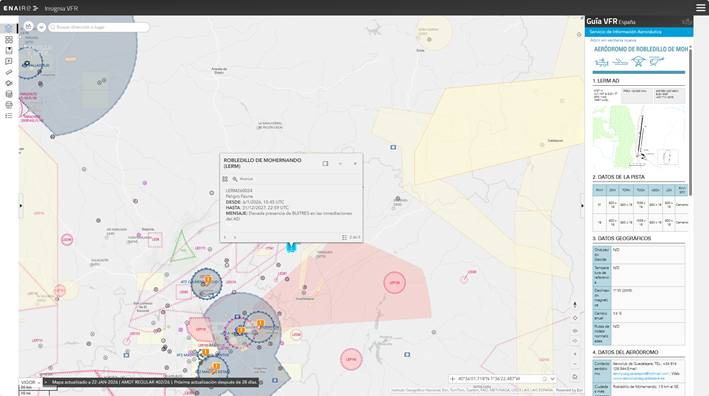Click the '4. DATOS DEL AERÓDROMO' heading
Screen dimensions: 709x396
tap(625, 352)
